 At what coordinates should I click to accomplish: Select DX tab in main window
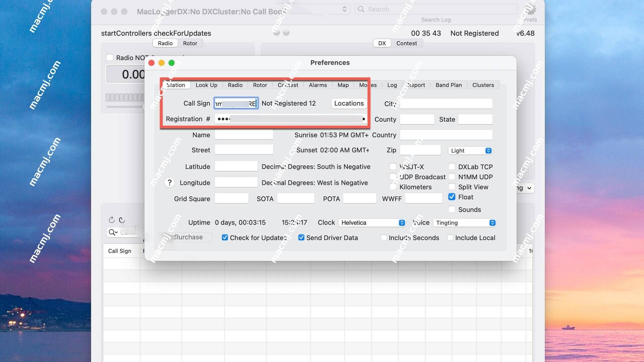382,43
